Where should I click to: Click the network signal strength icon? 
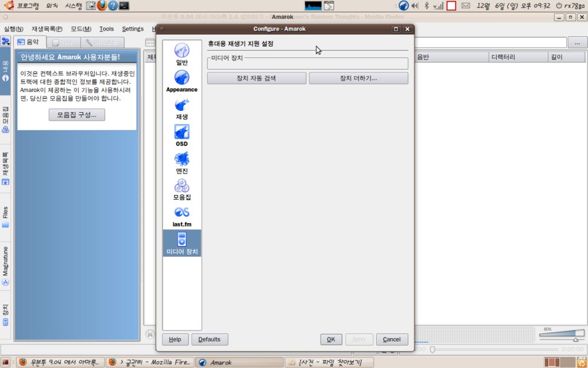pos(438,6)
